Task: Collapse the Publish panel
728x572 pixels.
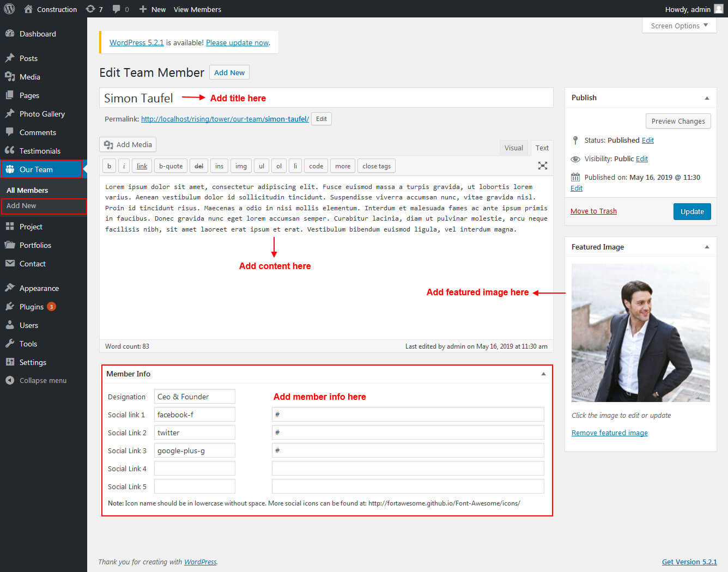Action: (x=707, y=98)
